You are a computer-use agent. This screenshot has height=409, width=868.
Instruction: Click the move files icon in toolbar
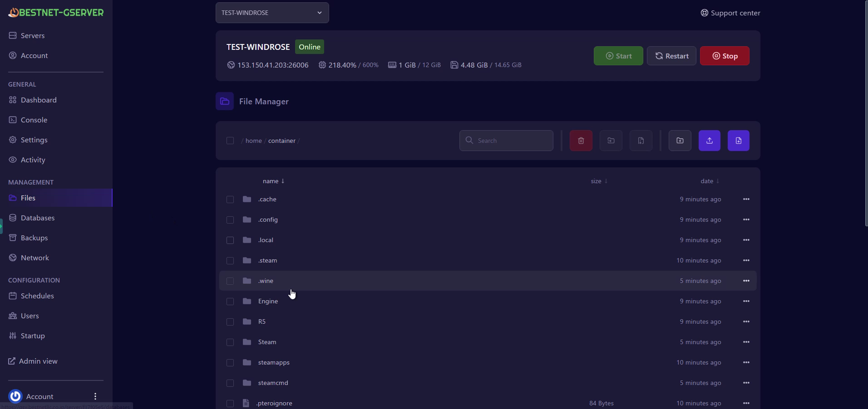tap(611, 141)
